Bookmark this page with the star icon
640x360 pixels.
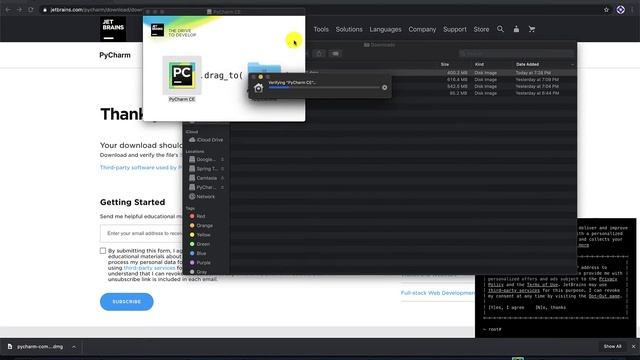click(x=607, y=10)
